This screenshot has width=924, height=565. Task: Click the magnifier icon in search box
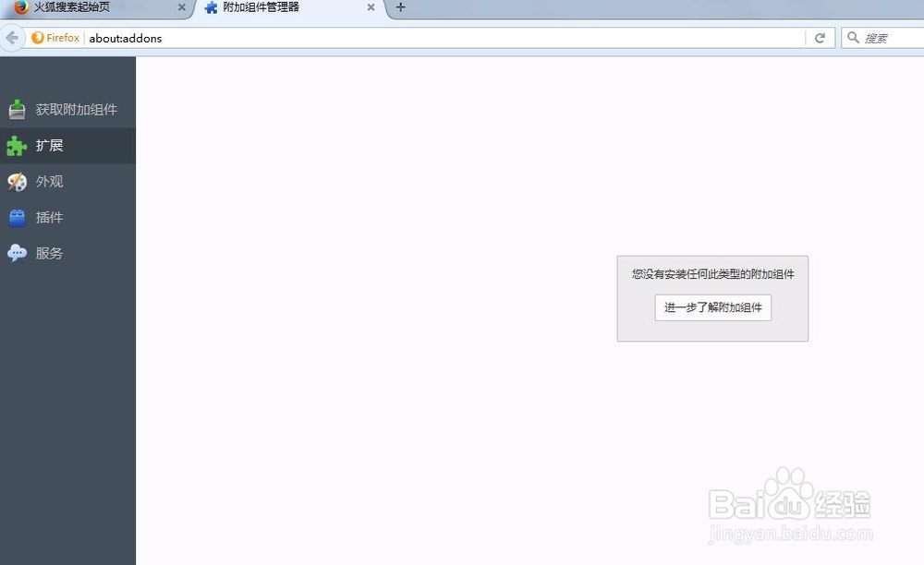click(853, 38)
